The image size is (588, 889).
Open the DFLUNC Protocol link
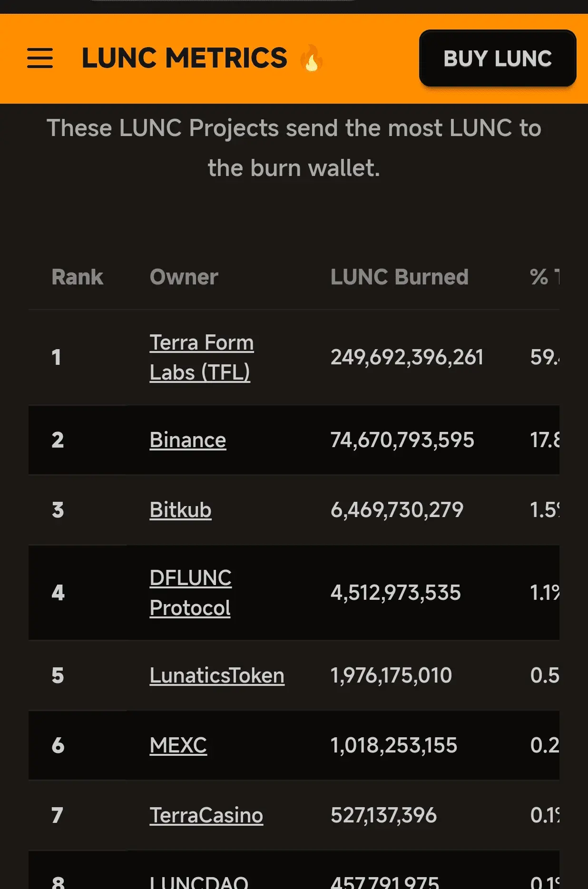click(190, 593)
